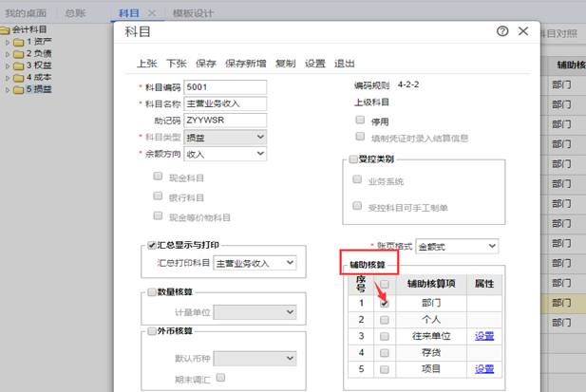Click the 3 权益 folder icon
The width and height of the screenshot is (586, 392).
point(19,65)
